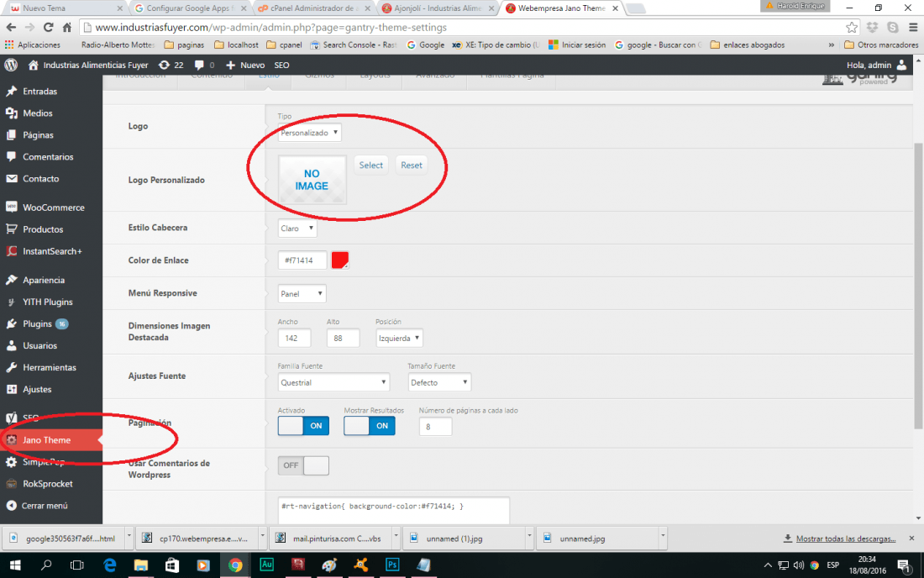Click Mostrar todas las descargas link
This screenshot has width=924, height=578.
click(x=846, y=539)
